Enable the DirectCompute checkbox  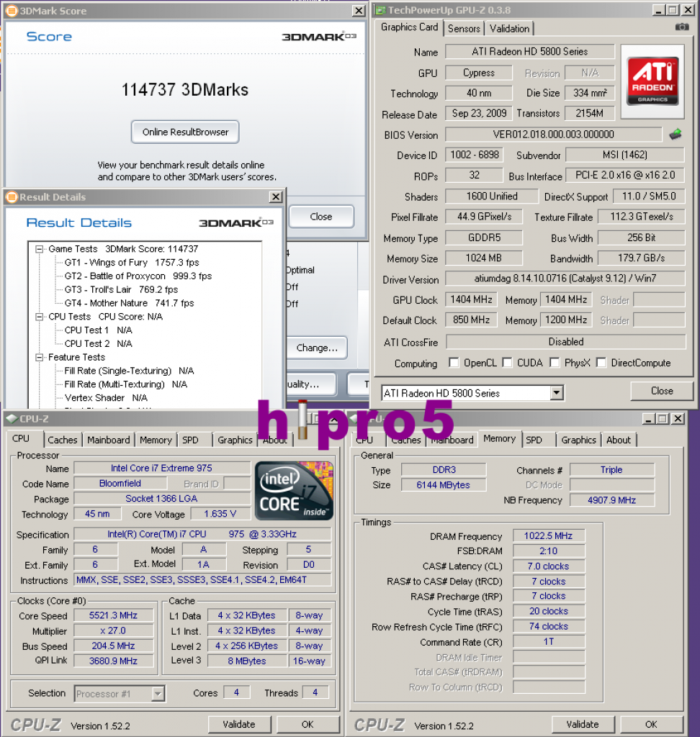click(601, 363)
